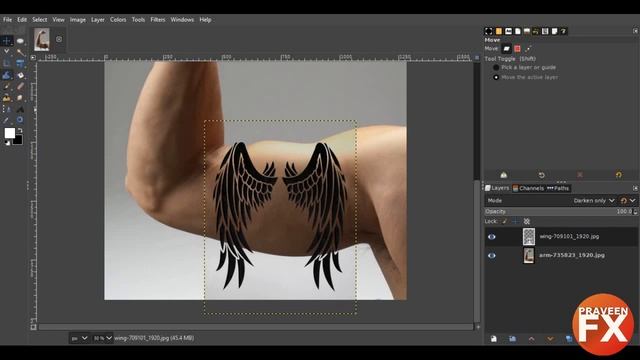
Task: Select the Warp Transform tool
Action: tap(7, 75)
